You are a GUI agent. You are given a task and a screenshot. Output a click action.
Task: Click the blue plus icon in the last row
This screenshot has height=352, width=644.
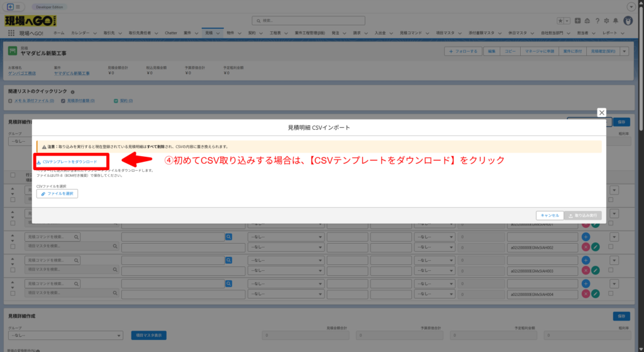(586, 283)
